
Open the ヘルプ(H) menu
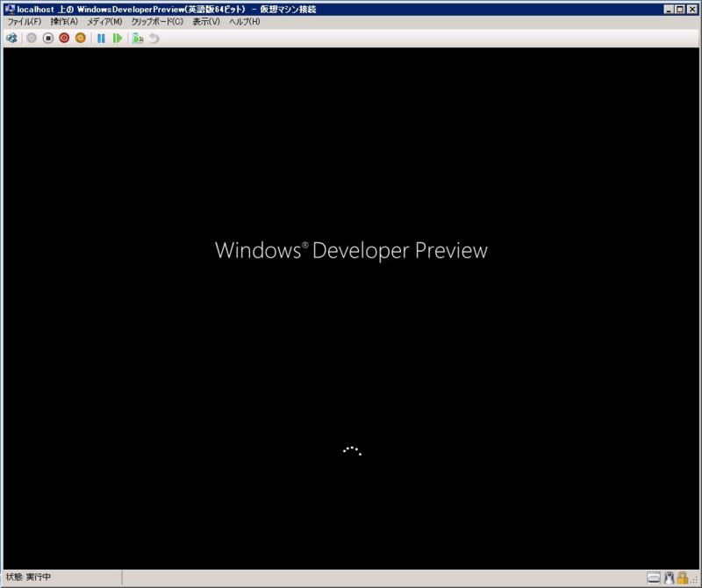click(x=245, y=21)
